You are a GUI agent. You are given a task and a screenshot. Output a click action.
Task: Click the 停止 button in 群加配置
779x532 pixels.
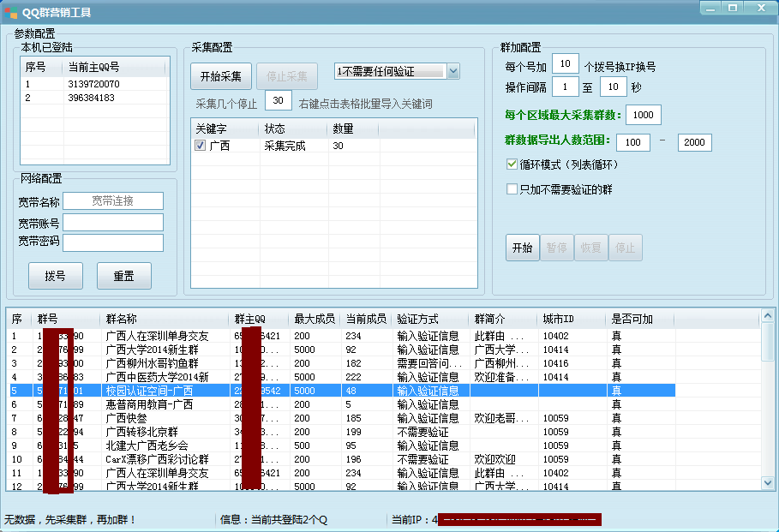click(x=625, y=248)
